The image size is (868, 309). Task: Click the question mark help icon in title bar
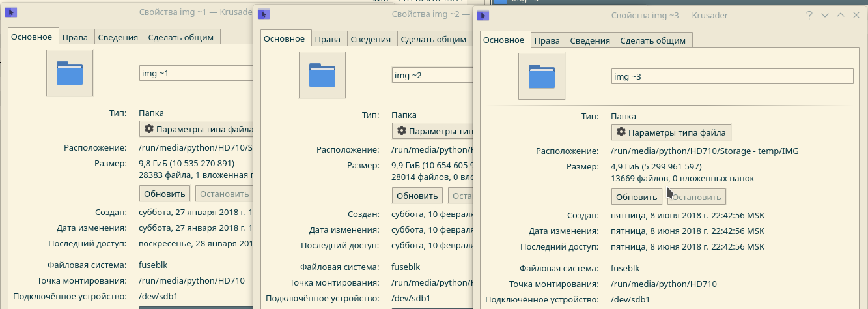pos(809,15)
